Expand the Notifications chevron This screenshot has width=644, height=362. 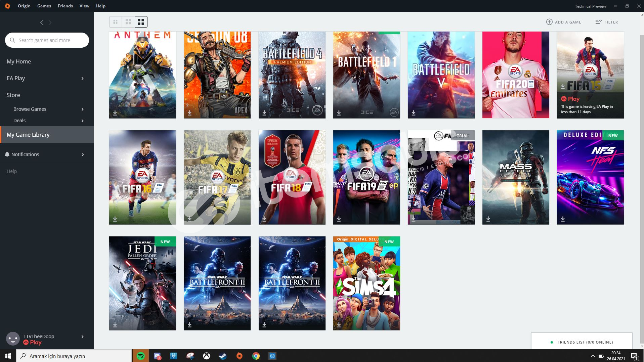(x=83, y=154)
